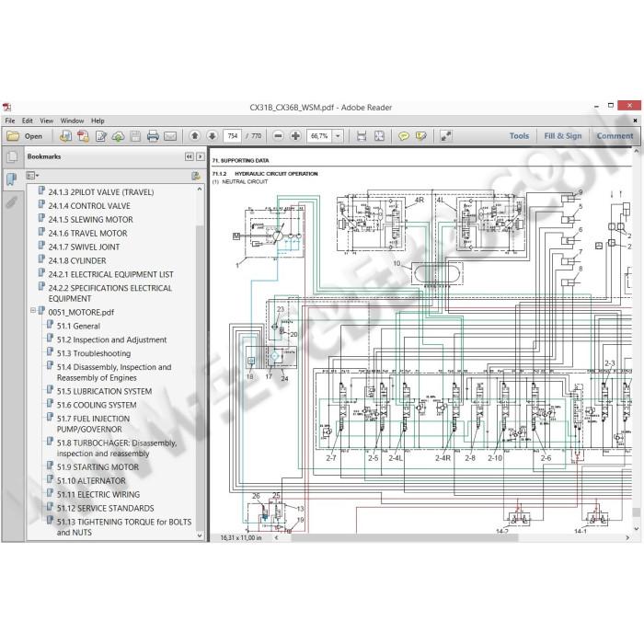The image size is (644, 644).
Task: Select bookmark 51.6 COOLING SYSTEM
Action: pos(97,405)
